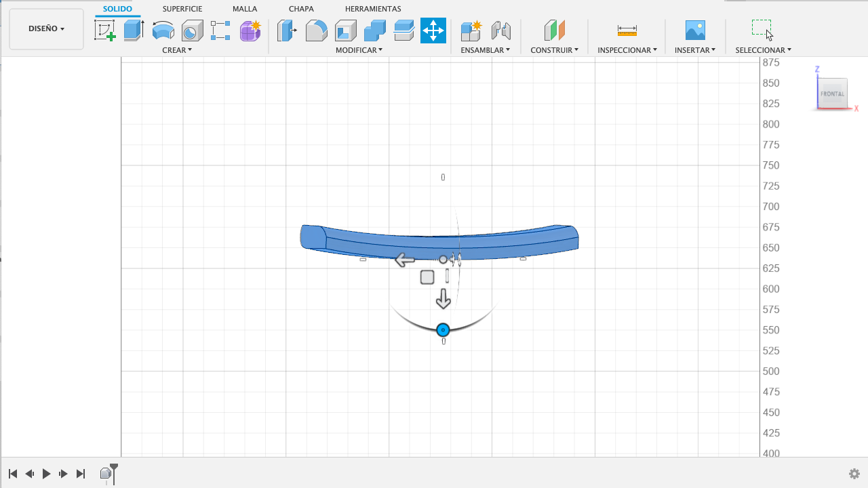Expand the CREAR dropdown menu
The width and height of the screenshot is (868, 488).
[177, 50]
